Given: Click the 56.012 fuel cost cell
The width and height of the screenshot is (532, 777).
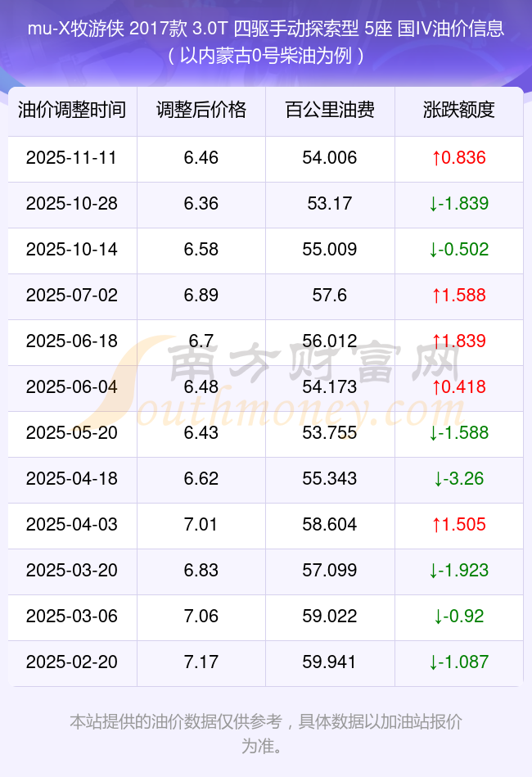Looking at the screenshot, I should pos(330,341).
